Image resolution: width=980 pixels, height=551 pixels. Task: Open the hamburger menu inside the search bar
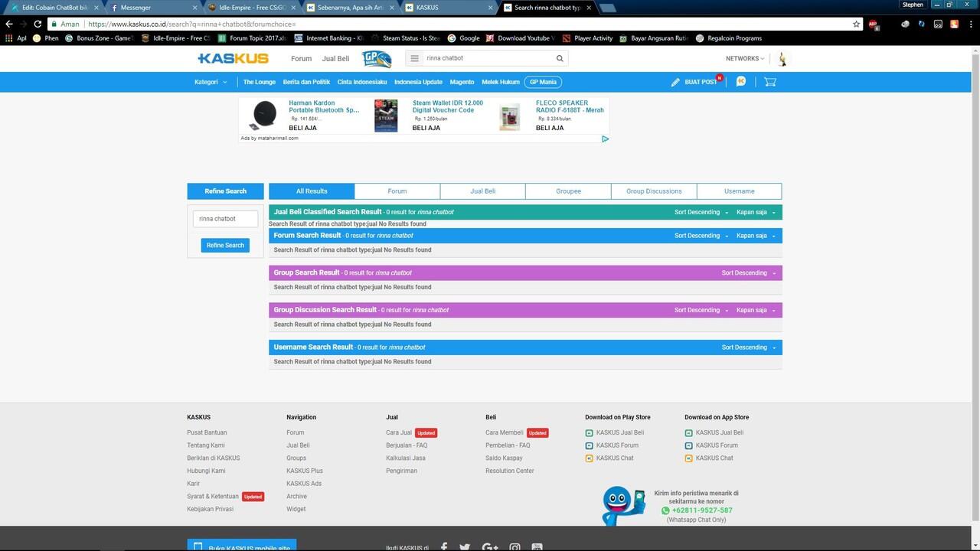(414, 58)
